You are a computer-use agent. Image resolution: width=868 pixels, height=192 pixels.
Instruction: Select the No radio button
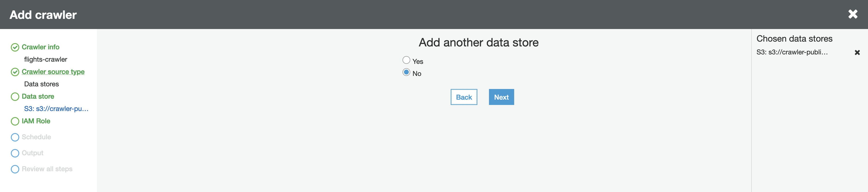tap(406, 72)
